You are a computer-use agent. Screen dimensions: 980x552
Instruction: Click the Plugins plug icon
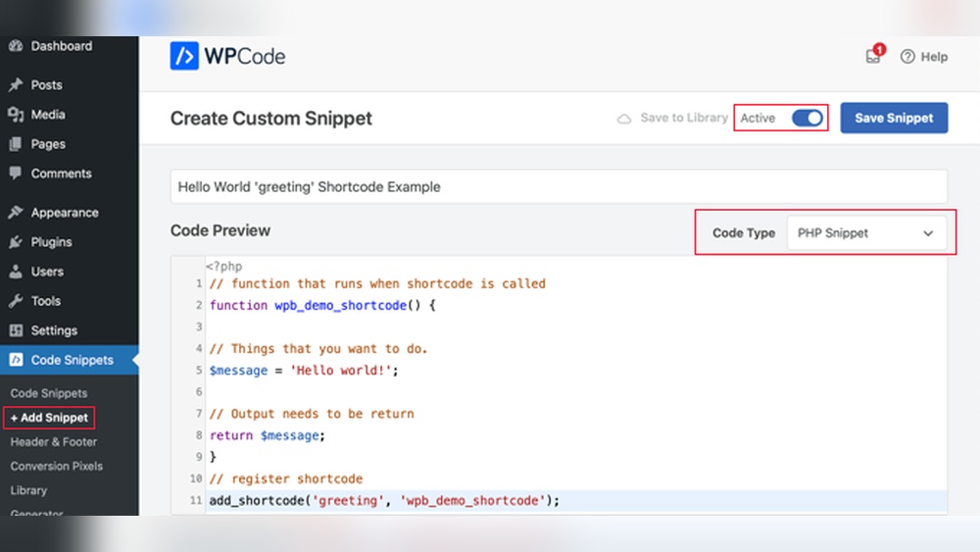16,242
